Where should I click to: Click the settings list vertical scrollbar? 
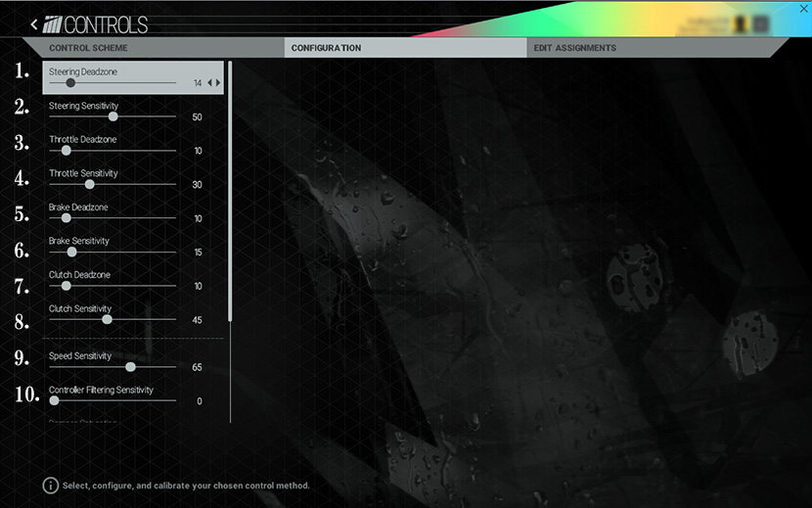click(230, 196)
